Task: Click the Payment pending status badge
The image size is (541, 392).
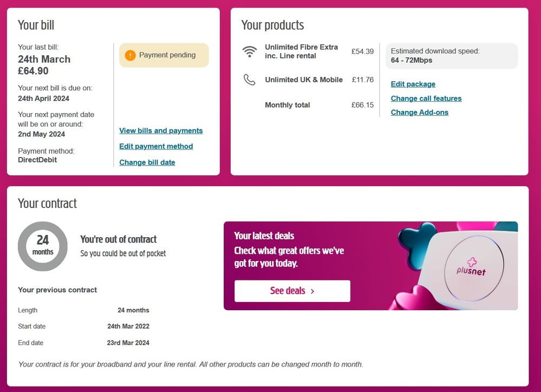Action: pos(164,55)
